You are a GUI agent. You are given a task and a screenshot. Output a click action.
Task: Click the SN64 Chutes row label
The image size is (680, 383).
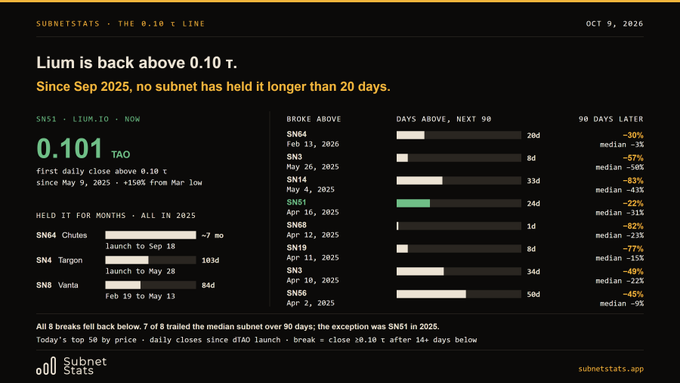62,235
